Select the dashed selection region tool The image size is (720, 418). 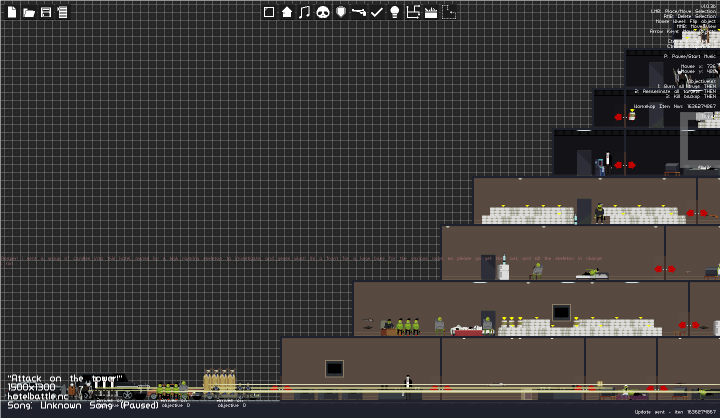(x=449, y=12)
